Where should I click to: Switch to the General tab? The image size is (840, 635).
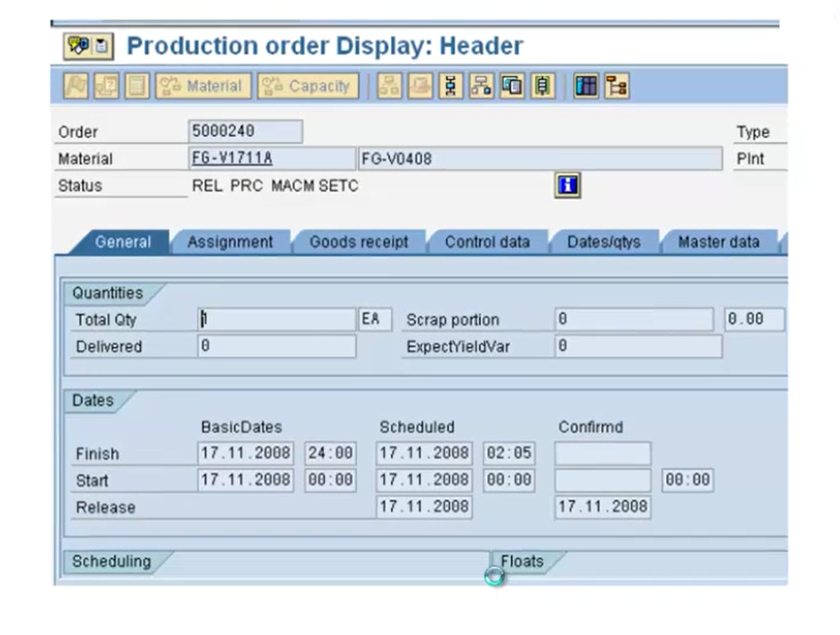tap(122, 242)
